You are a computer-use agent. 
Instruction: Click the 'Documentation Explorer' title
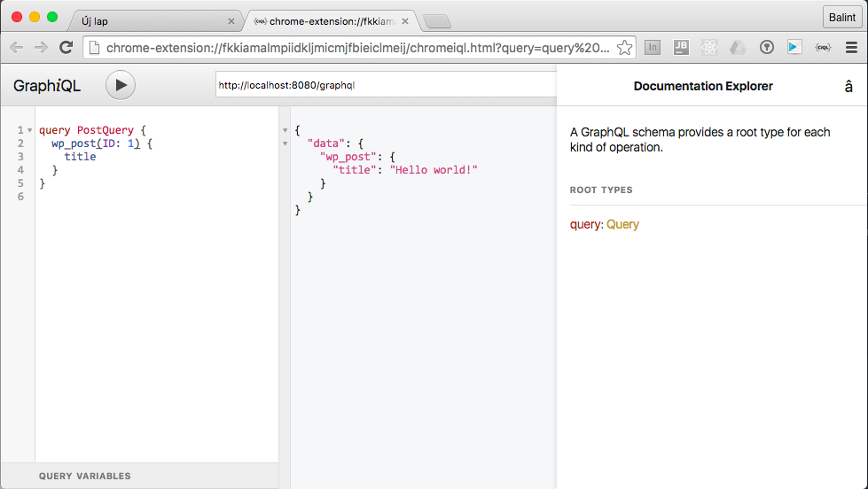coord(703,86)
